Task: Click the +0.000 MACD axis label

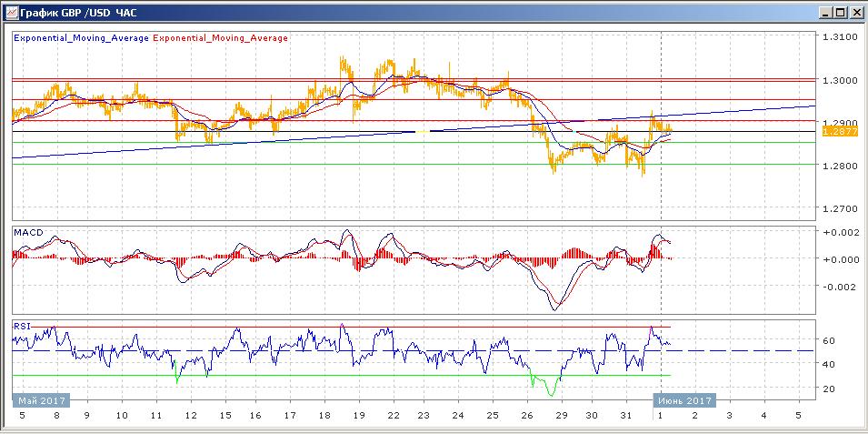Action: pos(841,259)
